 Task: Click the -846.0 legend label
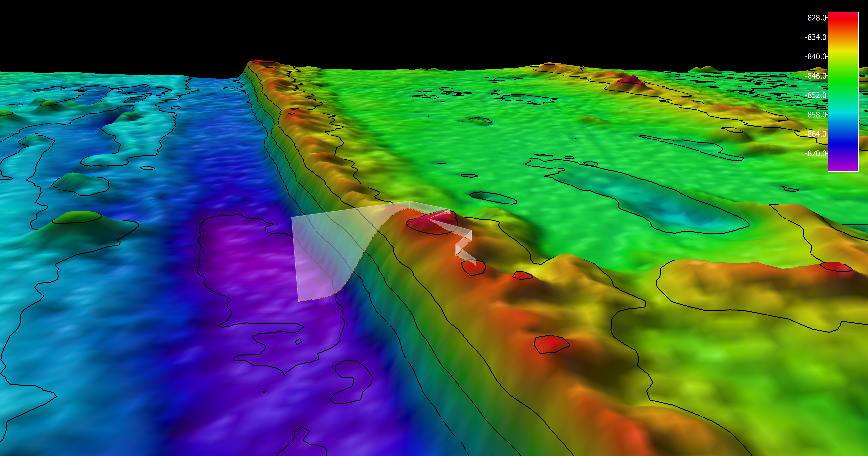[x=816, y=76]
